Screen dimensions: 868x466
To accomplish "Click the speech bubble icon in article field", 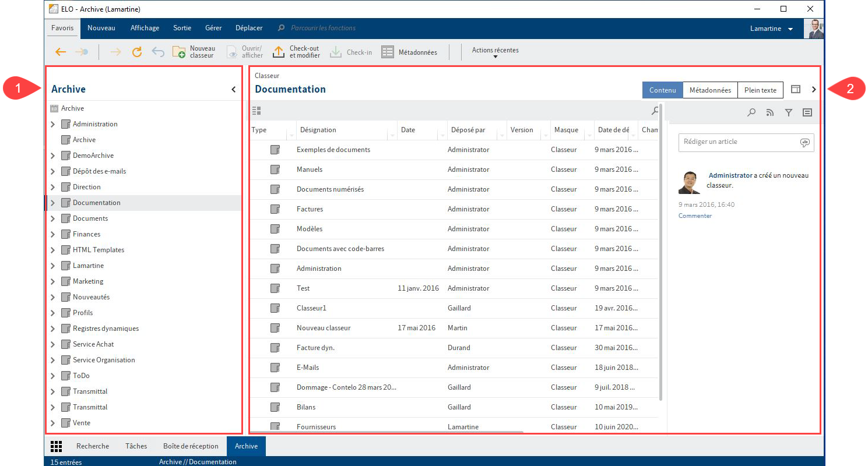I will [x=805, y=143].
